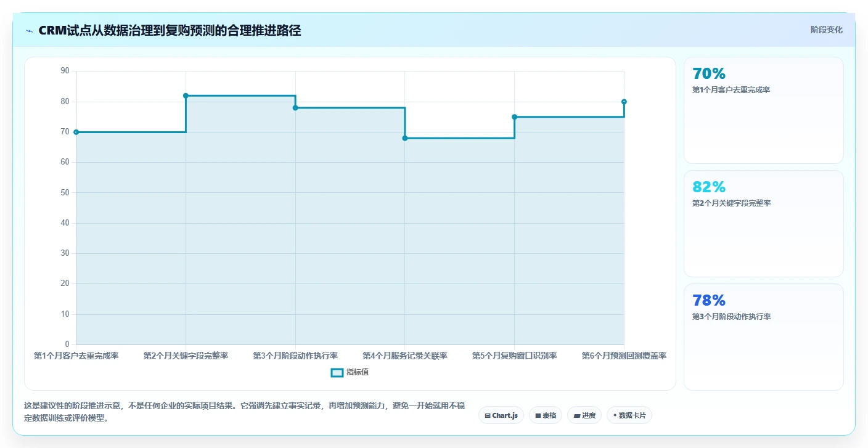Select the 表格 chip

(x=546, y=415)
